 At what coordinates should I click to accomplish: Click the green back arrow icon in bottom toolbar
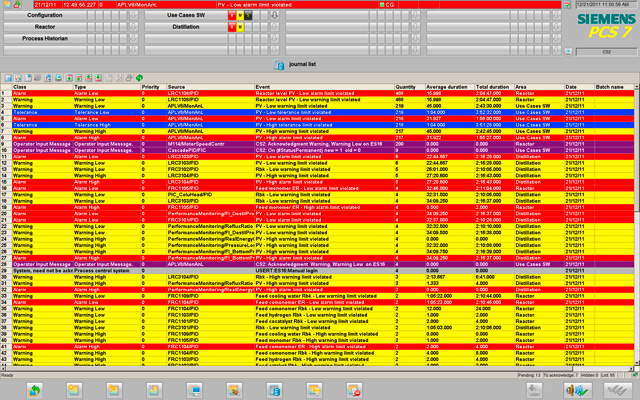[x=34, y=389]
